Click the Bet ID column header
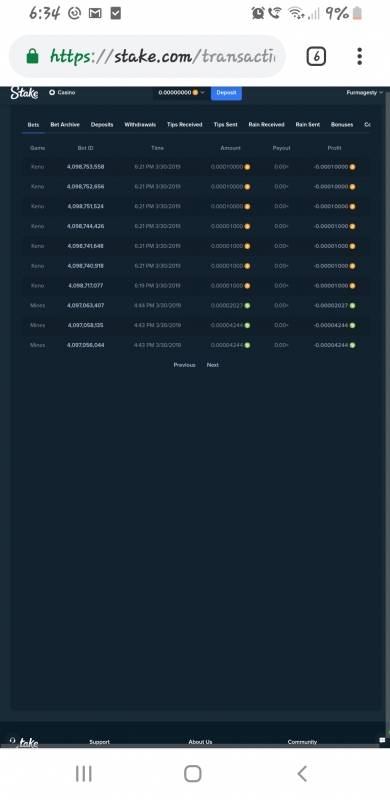This screenshot has height=800, width=390. click(85, 148)
